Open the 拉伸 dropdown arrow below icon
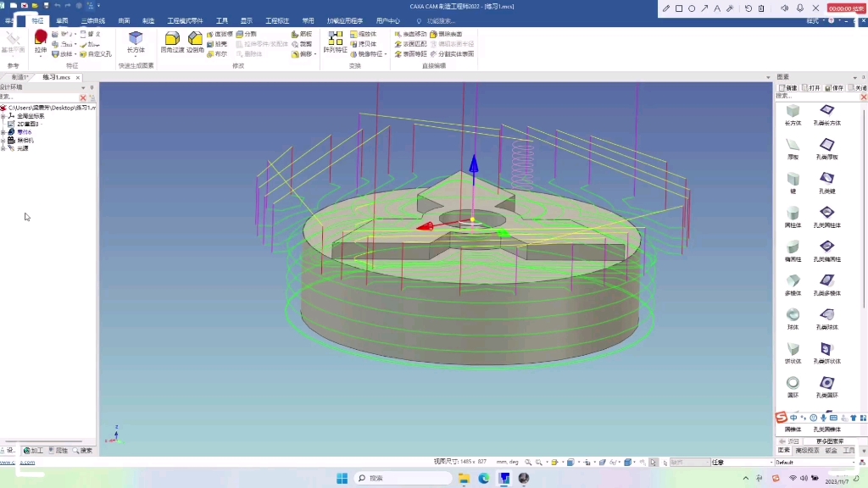Screen dimensions: 868x488 (41, 56)
